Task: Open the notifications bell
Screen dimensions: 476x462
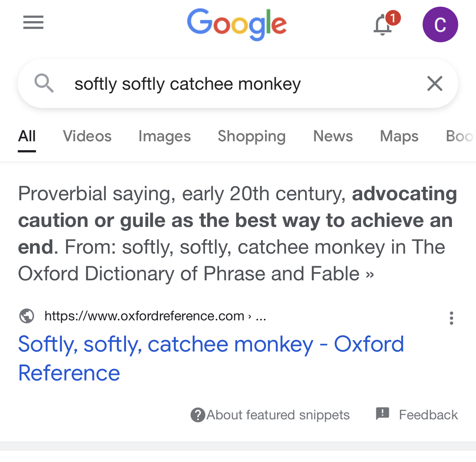Action: pos(383,25)
